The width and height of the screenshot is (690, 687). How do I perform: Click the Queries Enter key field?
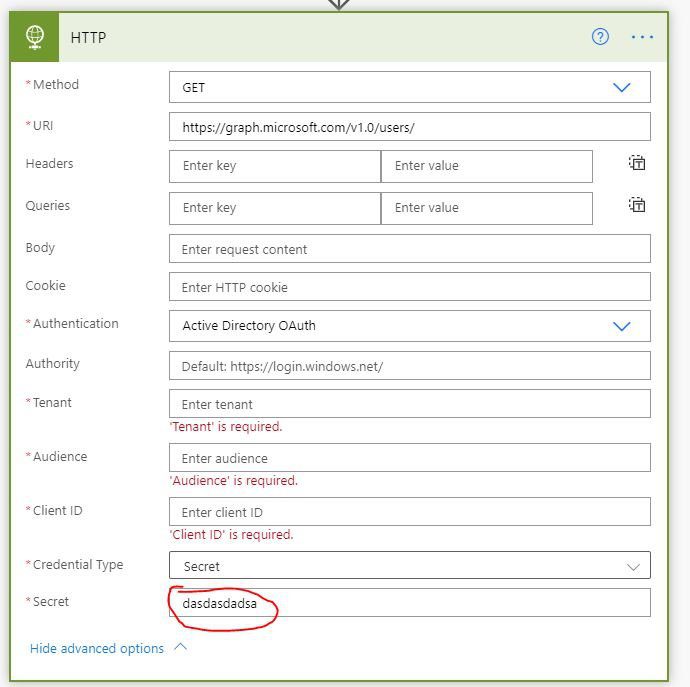[275, 208]
